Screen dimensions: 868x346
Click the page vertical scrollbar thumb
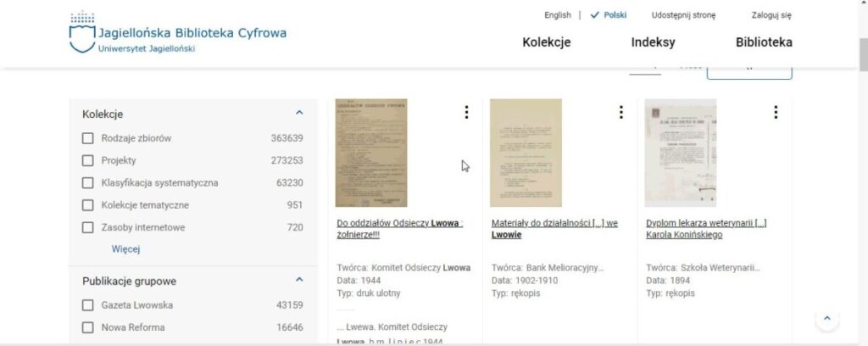pos(863,54)
